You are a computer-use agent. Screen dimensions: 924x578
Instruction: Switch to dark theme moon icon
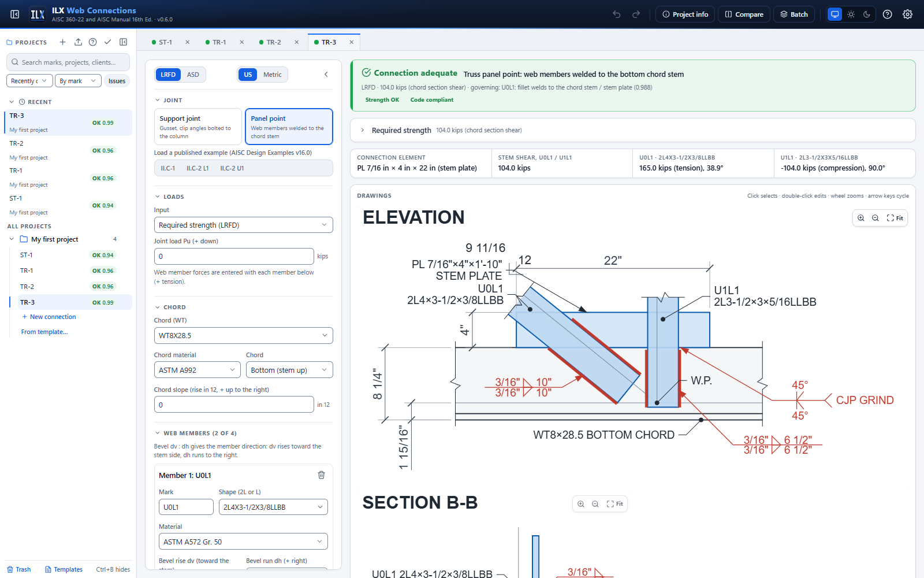(867, 14)
